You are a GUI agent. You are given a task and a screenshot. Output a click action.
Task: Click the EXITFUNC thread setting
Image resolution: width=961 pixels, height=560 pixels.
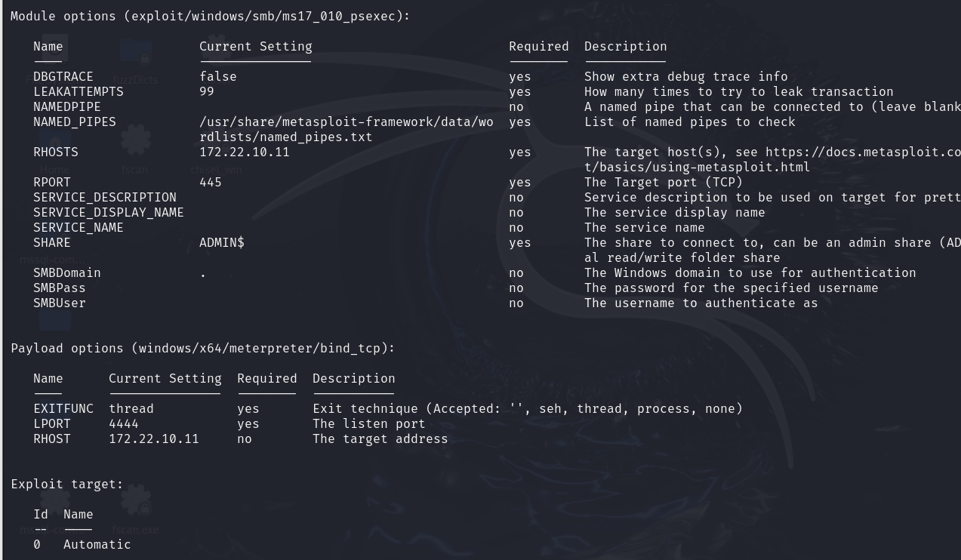tap(131, 408)
